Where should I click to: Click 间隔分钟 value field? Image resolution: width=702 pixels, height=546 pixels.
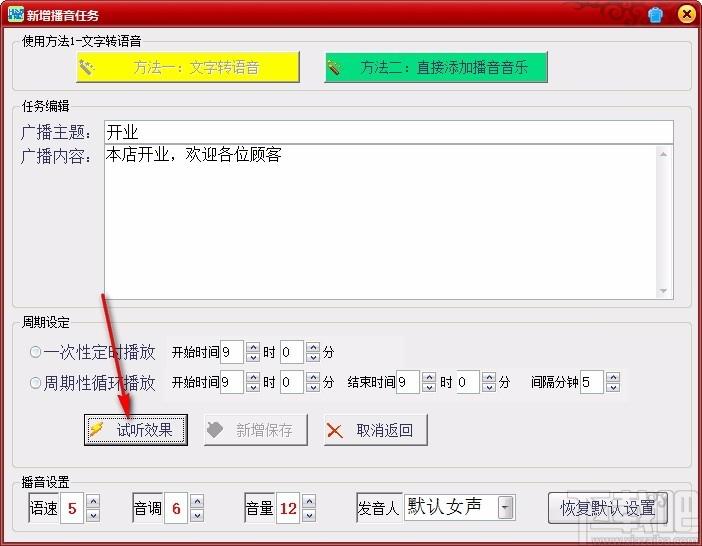(x=592, y=382)
